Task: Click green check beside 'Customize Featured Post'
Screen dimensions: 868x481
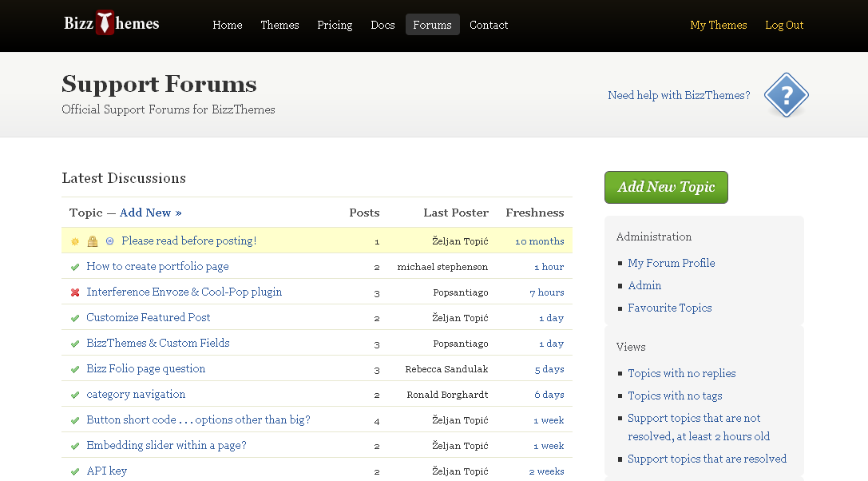Action: coord(75,318)
